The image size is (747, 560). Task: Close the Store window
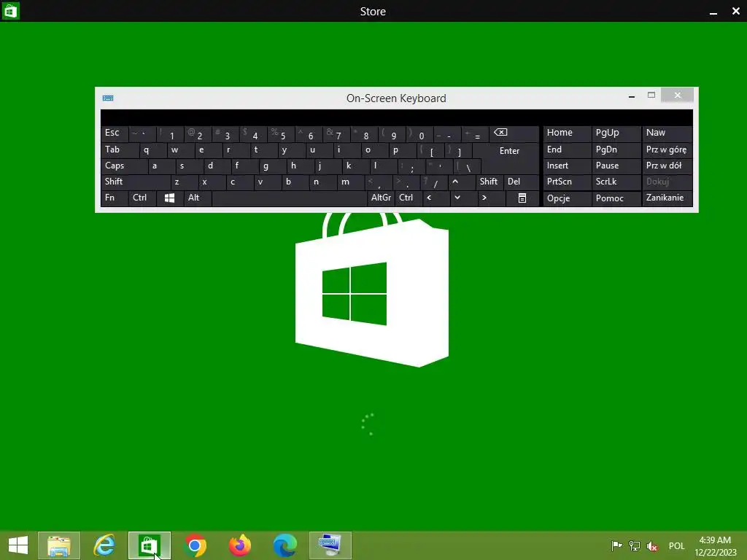coord(735,12)
